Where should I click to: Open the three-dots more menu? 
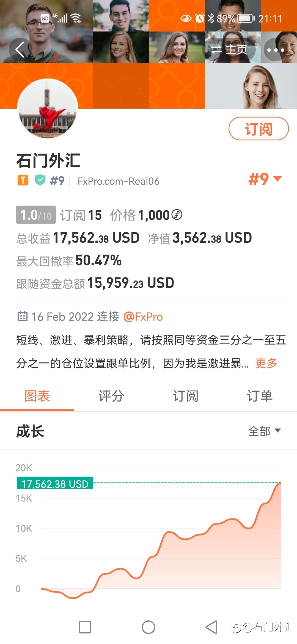(x=276, y=50)
